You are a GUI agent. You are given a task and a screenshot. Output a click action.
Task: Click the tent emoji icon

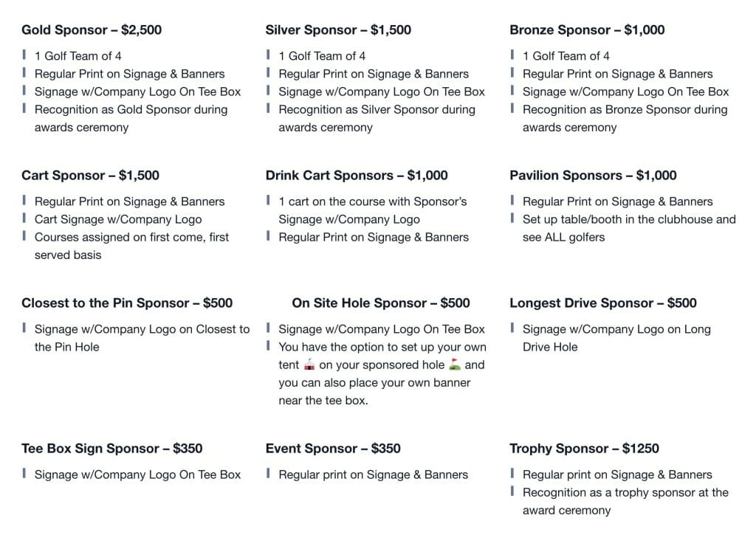[x=310, y=365]
